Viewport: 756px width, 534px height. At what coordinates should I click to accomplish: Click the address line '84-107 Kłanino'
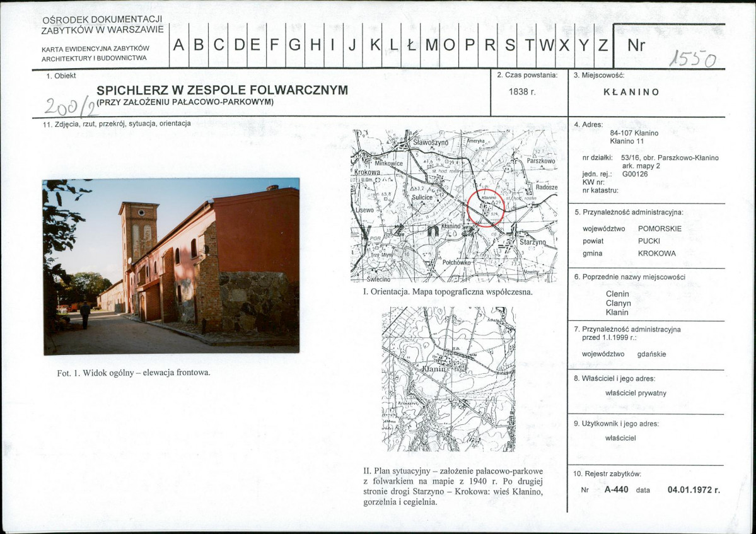point(634,133)
